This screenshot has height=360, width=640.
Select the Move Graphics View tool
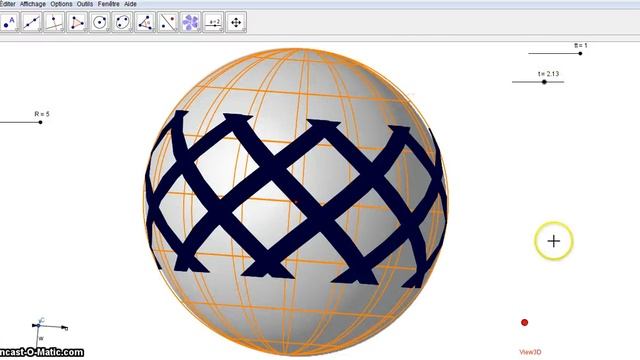(236, 22)
